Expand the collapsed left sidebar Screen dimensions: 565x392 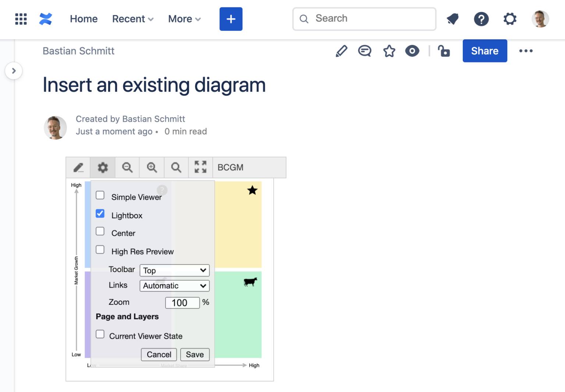coord(14,71)
